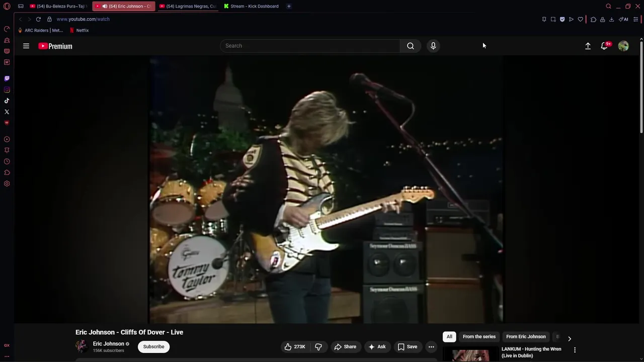Click sidebar three-dots more options

click(x=7, y=356)
